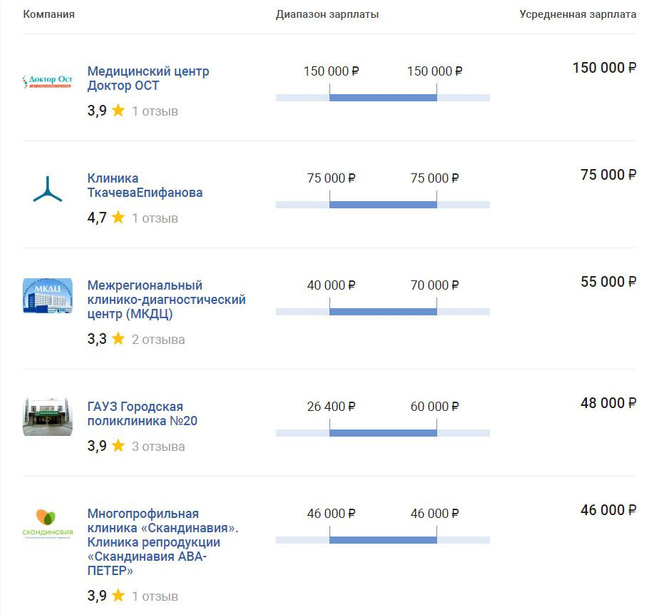Viewport: 656px width, 615px height.
Task: Open Межрегиональный клинико-диагностический центр link
Action: pyautogui.click(x=166, y=299)
